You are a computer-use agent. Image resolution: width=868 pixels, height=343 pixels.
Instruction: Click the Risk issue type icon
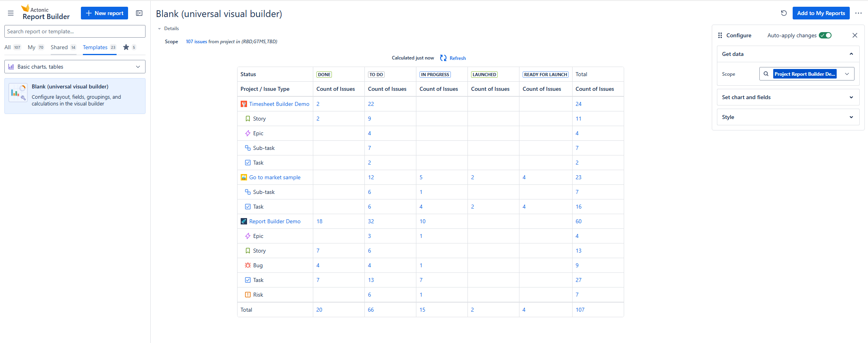pos(248,295)
